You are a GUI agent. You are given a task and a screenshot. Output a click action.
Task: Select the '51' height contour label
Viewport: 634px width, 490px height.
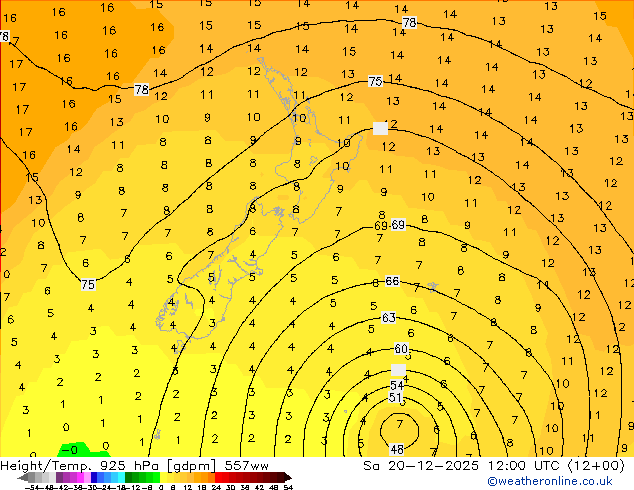[x=395, y=397]
